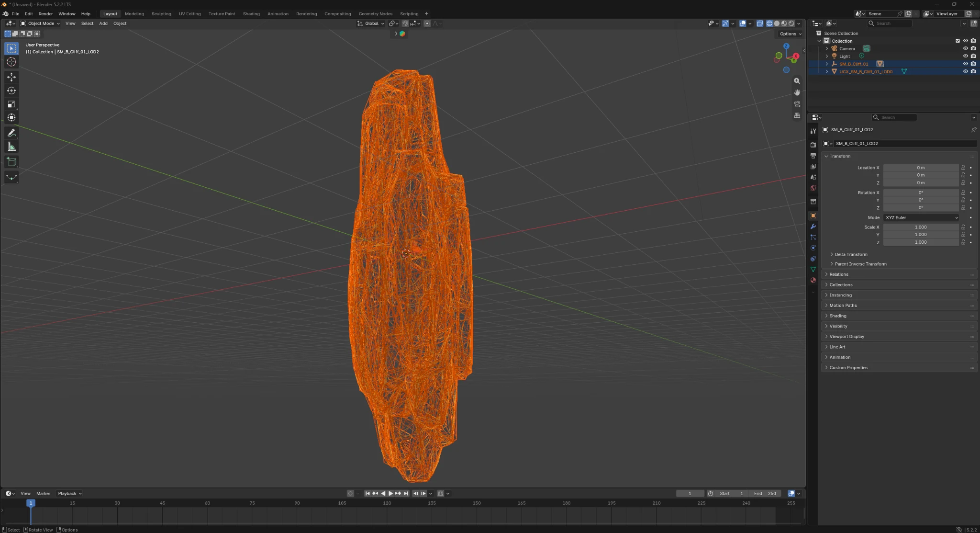Screen dimensions: 980x533
Task: Open the rotation Mode XYZ Euler dropdown
Action: click(x=922, y=217)
